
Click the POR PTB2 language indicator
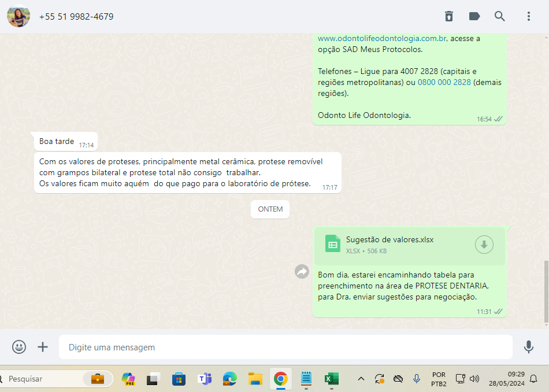coord(438,379)
